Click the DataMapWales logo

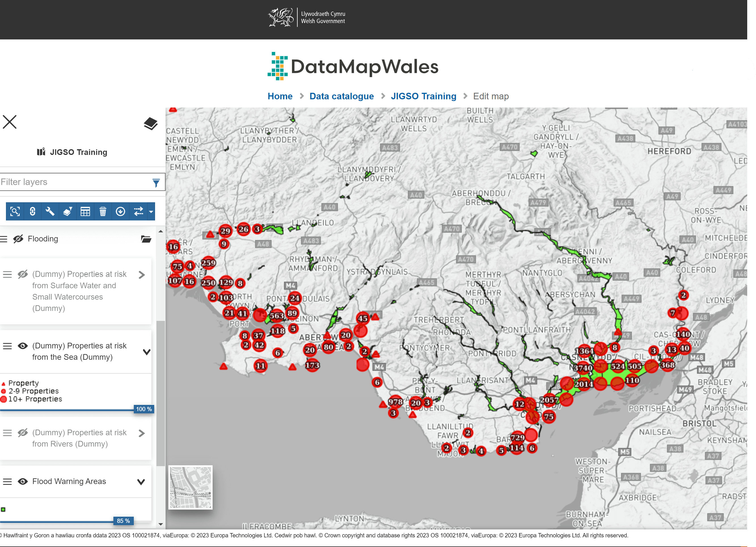point(353,66)
